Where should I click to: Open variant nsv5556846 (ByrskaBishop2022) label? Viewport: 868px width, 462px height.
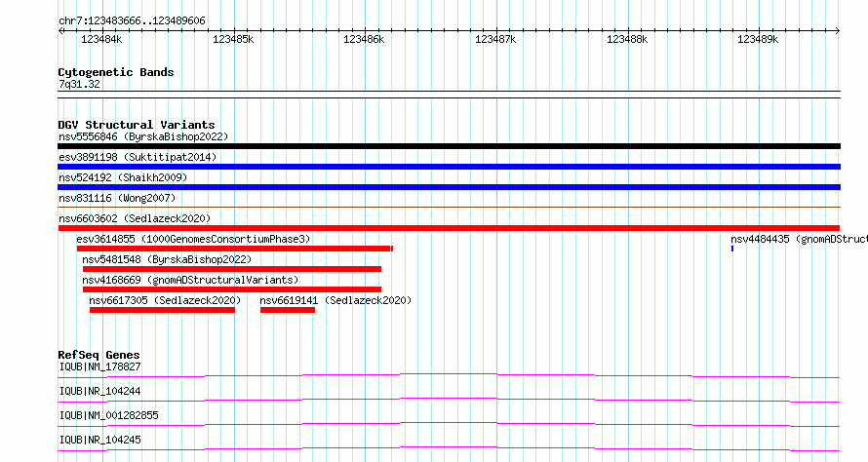[143, 136]
